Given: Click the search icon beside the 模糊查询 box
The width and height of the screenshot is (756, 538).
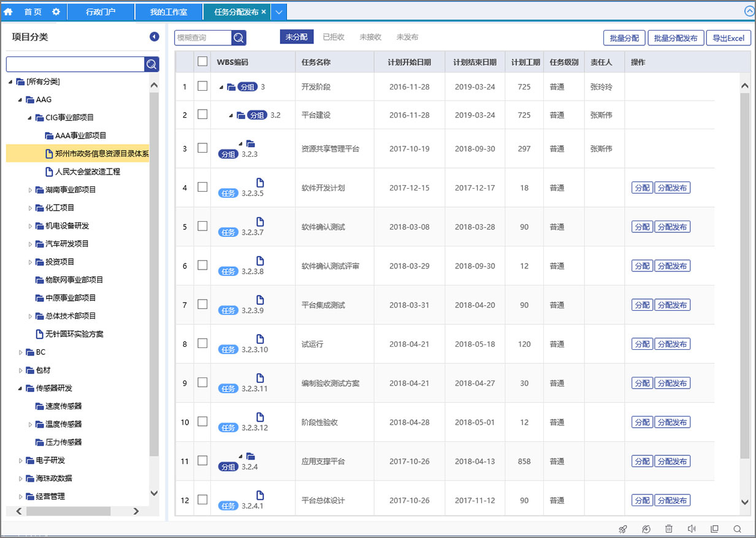Looking at the screenshot, I should tap(239, 38).
